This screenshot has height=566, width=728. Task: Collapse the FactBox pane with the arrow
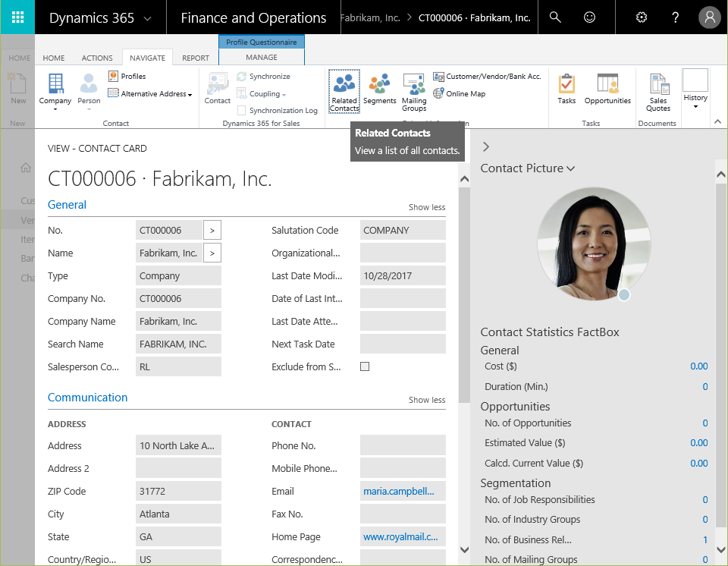(486, 146)
